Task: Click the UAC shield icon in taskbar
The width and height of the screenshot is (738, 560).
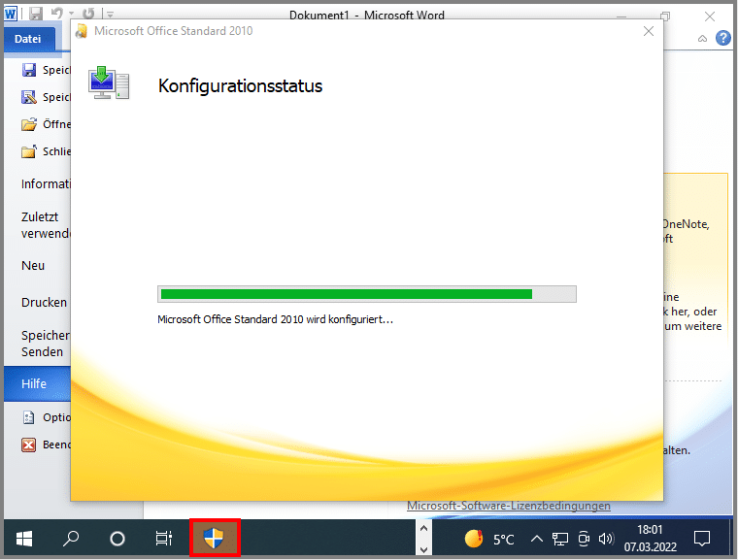Action: 214,539
